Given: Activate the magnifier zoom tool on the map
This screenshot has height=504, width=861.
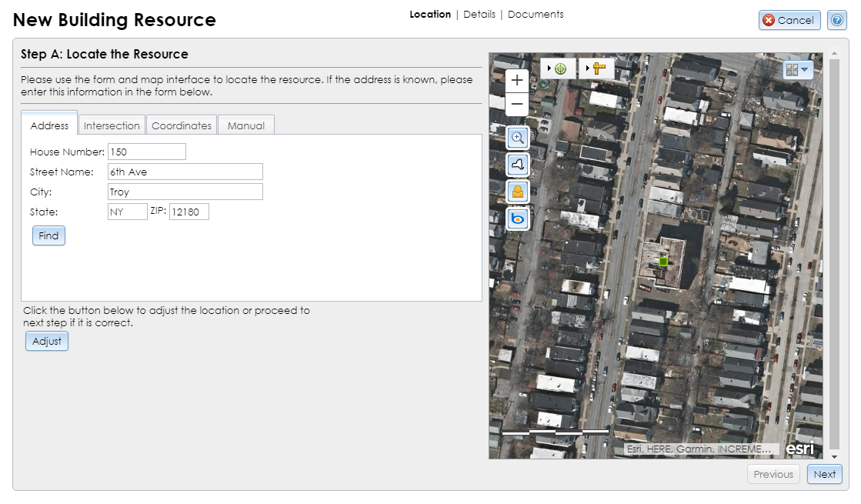Looking at the screenshot, I should tap(517, 138).
